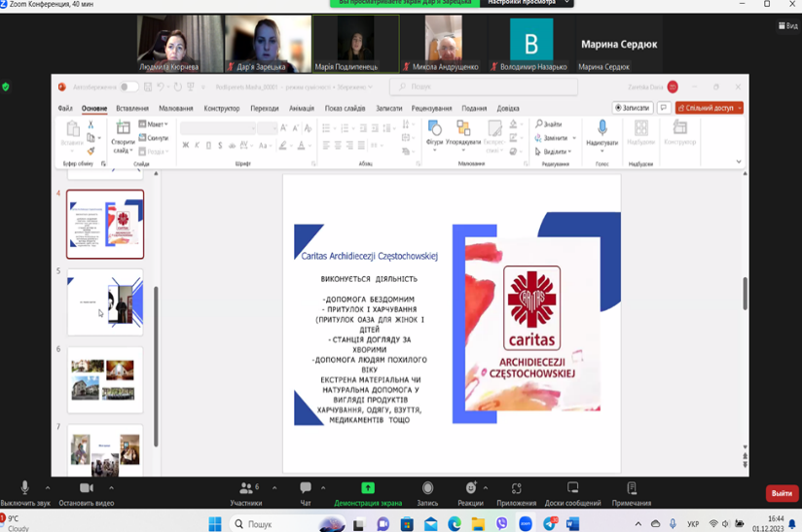
Task: Switch to the Вставлення ribbon tab
Action: pyautogui.click(x=132, y=109)
